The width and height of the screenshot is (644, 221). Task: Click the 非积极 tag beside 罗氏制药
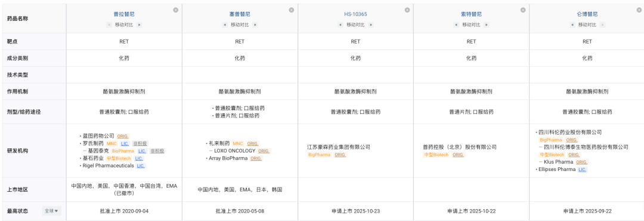(141, 144)
